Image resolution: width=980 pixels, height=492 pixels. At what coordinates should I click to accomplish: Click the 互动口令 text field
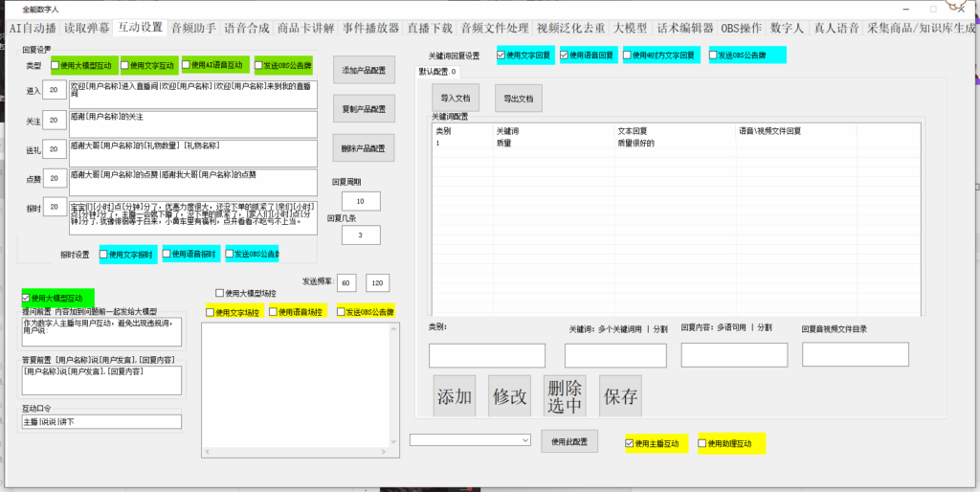coord(101,421)
